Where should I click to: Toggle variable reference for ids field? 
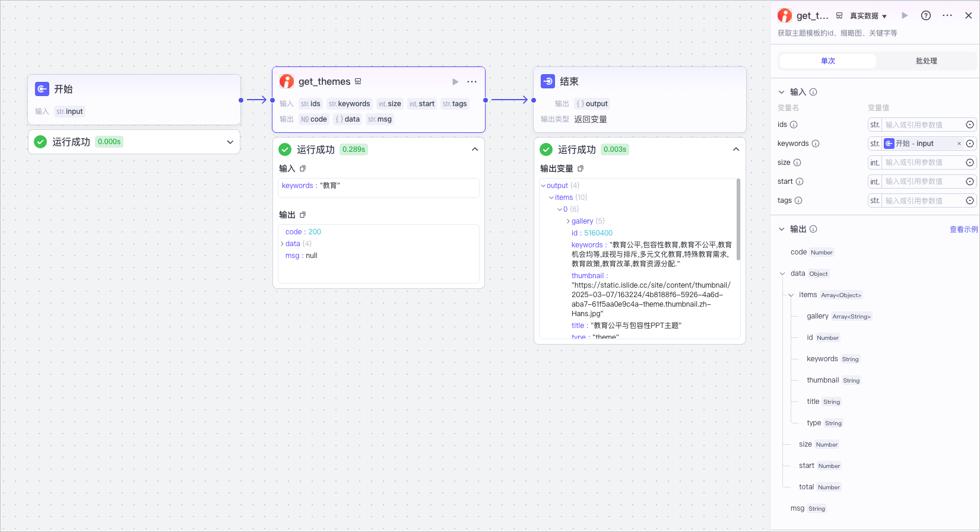click(970, 125)
